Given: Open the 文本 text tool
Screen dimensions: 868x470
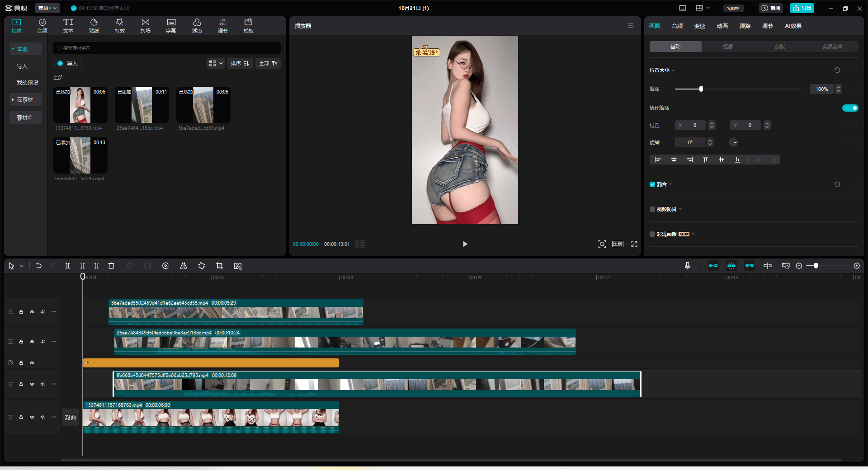Looking at the screenshot, I should tap(68, 26).
